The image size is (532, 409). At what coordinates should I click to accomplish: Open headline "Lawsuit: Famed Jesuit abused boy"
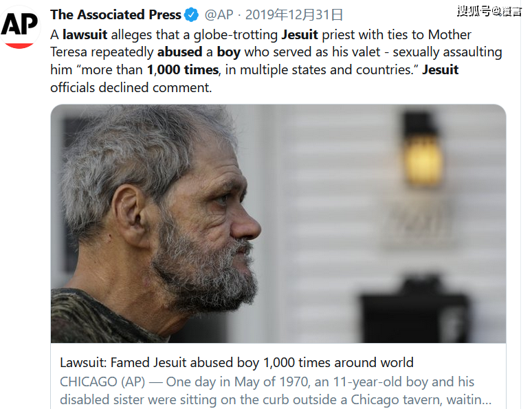(x=236, y=362)
